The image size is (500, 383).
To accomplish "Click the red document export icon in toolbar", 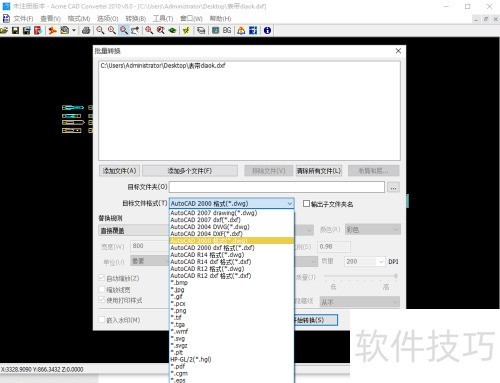I will pos(38,31).
